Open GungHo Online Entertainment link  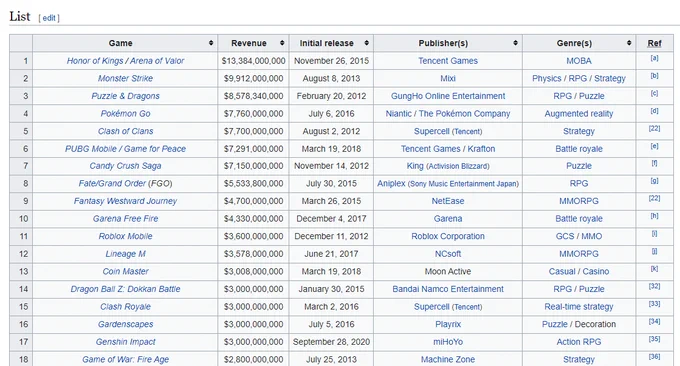[x=448, y=96]
